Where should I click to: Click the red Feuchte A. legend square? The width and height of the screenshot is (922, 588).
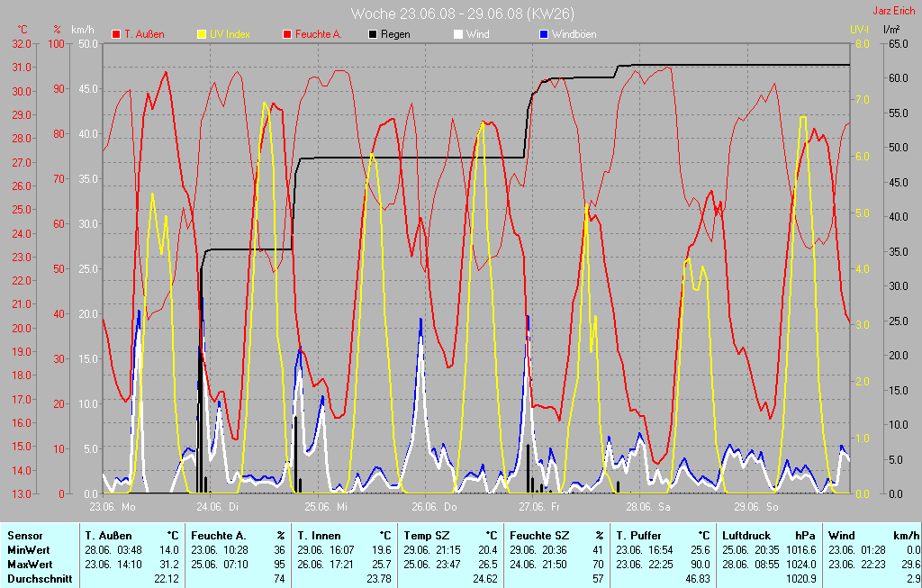click(288, 34)
